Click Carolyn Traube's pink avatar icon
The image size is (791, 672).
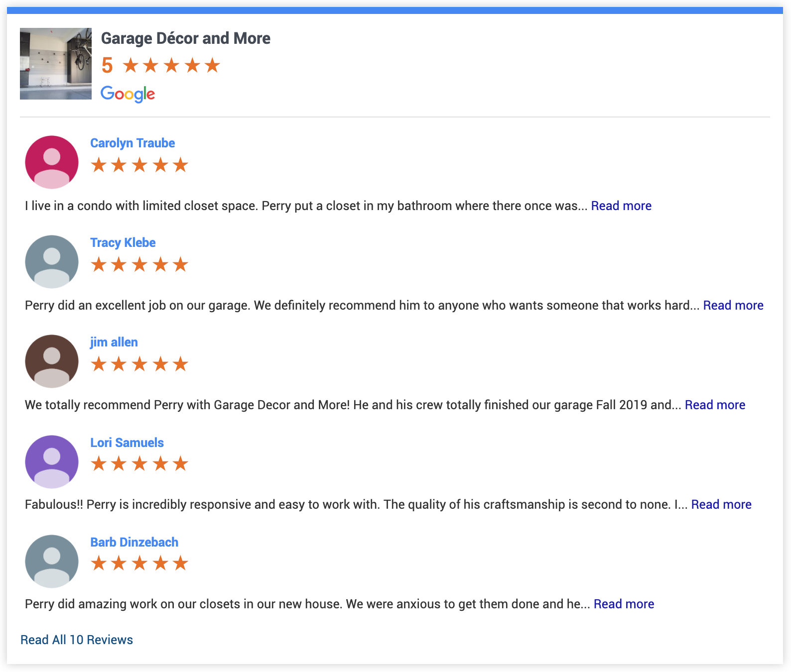pos(52,162)
